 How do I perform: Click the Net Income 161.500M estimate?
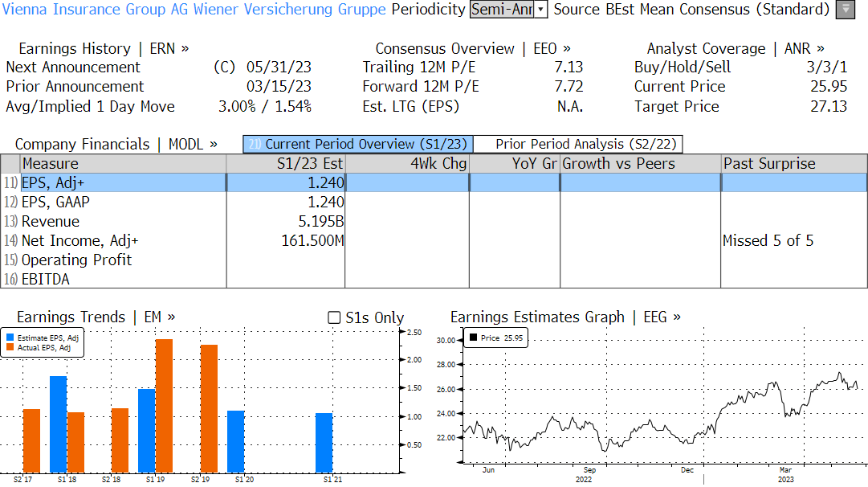point(313,241)
